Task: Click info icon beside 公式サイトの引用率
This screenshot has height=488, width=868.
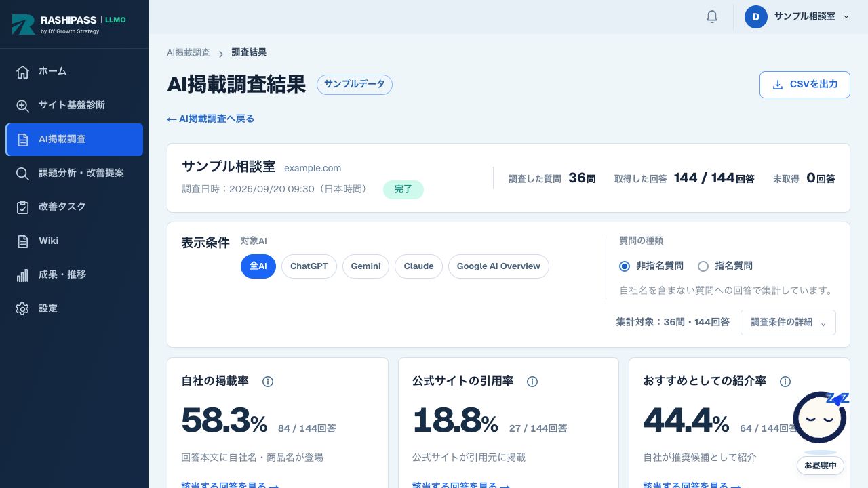Action: click(x=532, y=382)
